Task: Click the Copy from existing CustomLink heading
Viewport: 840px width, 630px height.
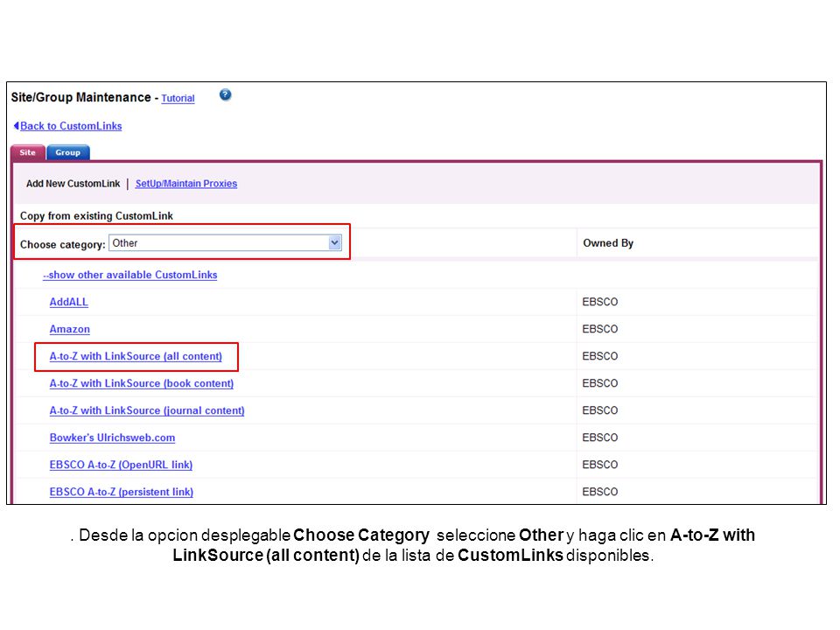Action: tap(96, 216)
